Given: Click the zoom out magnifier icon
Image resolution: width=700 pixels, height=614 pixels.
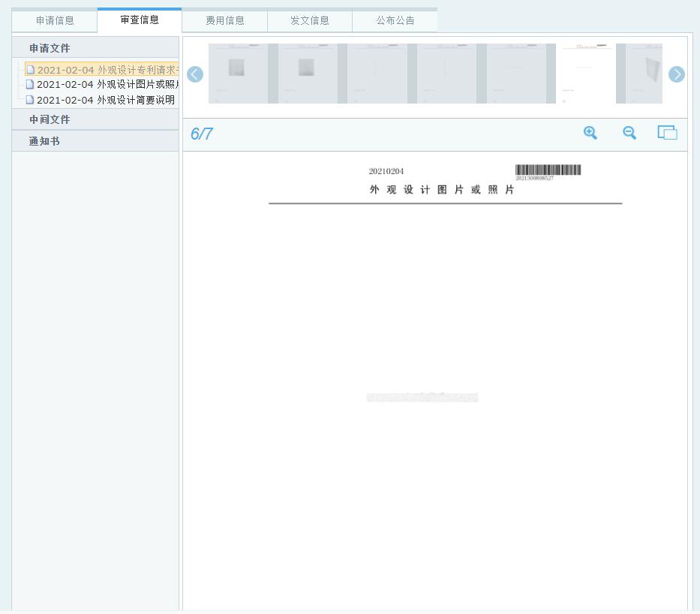Looking at the screenshot, I should coord(629,133).
